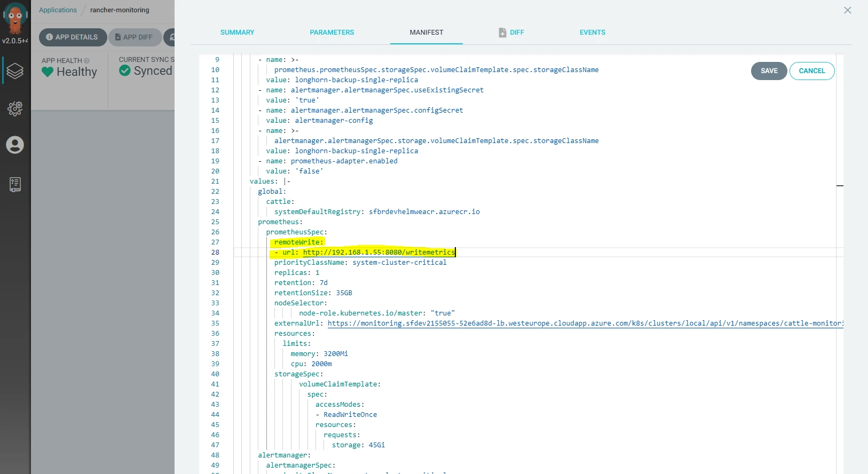The image size is (868, 474).
Task: Cancel manifest editing
Action: pyautogui.click(x=812, y=71)
